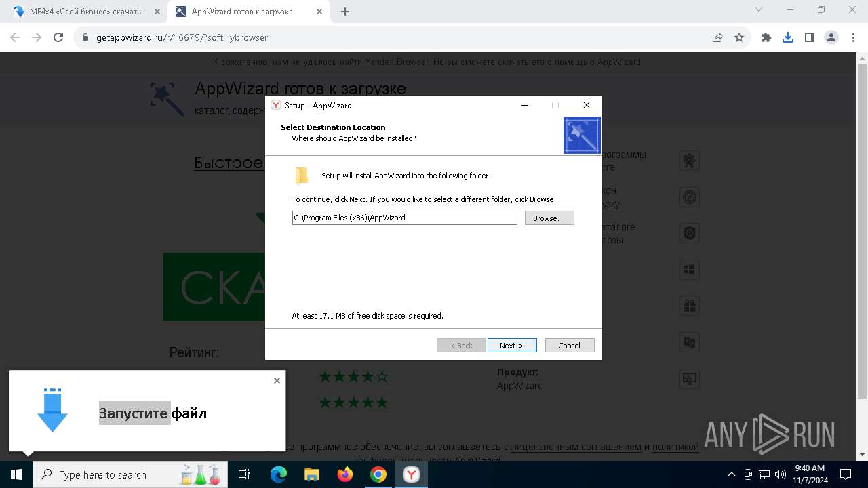
Task: Click the AppWizard wand logo on the web page
Action: [167, 99]
